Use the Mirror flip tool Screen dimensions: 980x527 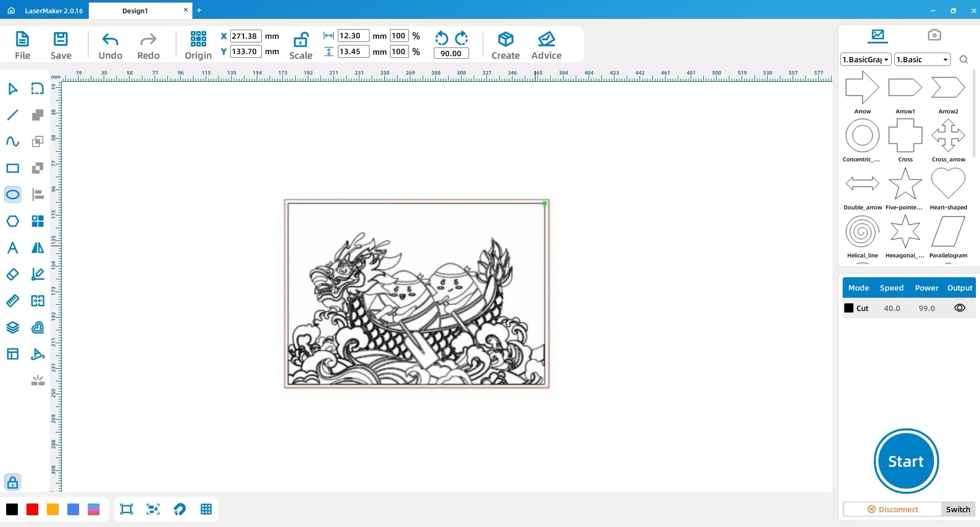pos(38,248)
